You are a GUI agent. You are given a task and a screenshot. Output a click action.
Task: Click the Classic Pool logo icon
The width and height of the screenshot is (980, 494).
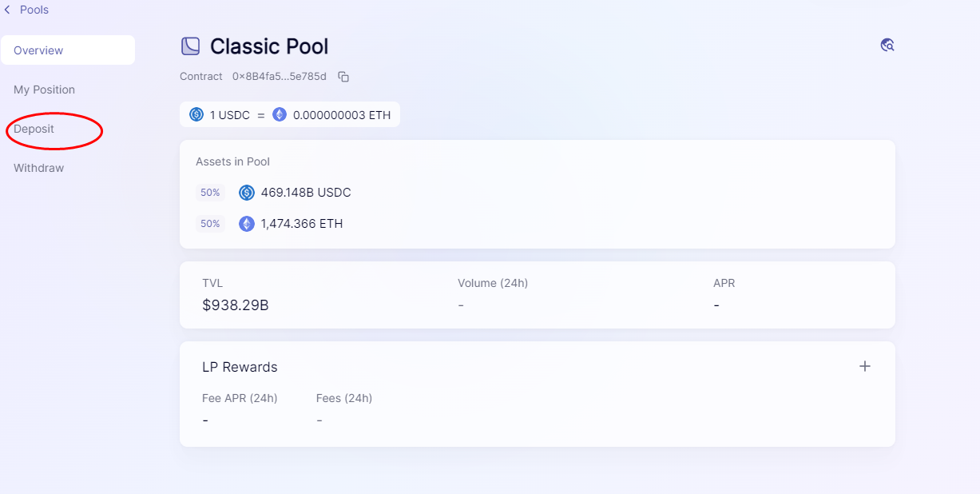[x=190, y=46]
